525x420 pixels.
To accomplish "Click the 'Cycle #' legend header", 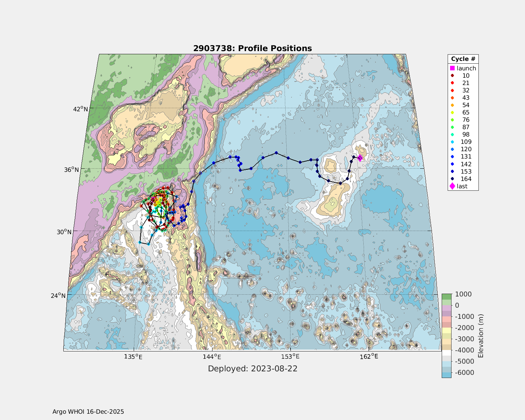I will click(x=463, y=59).
